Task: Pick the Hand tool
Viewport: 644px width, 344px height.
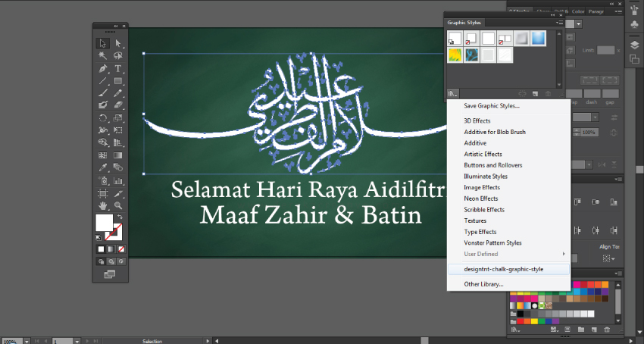Action: pos(102,205)
